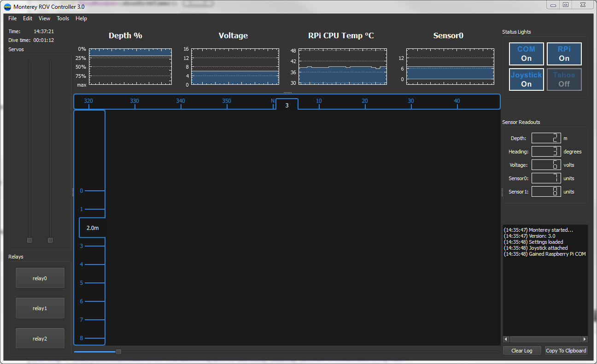Click the Clear Log button

pos(522,351)
